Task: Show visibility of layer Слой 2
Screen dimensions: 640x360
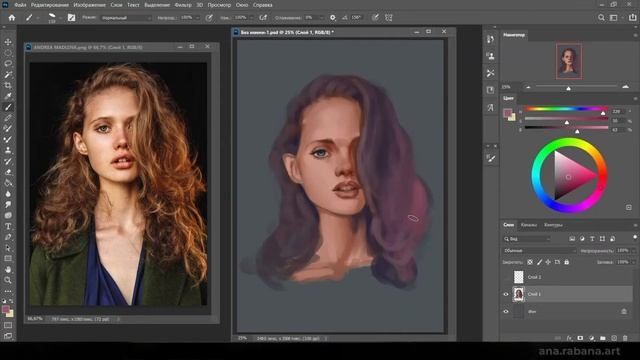Action: (506, 277)
